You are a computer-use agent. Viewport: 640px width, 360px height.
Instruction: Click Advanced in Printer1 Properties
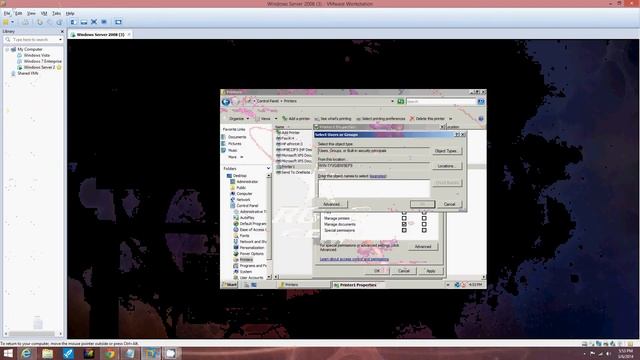[x=423, y=247]
